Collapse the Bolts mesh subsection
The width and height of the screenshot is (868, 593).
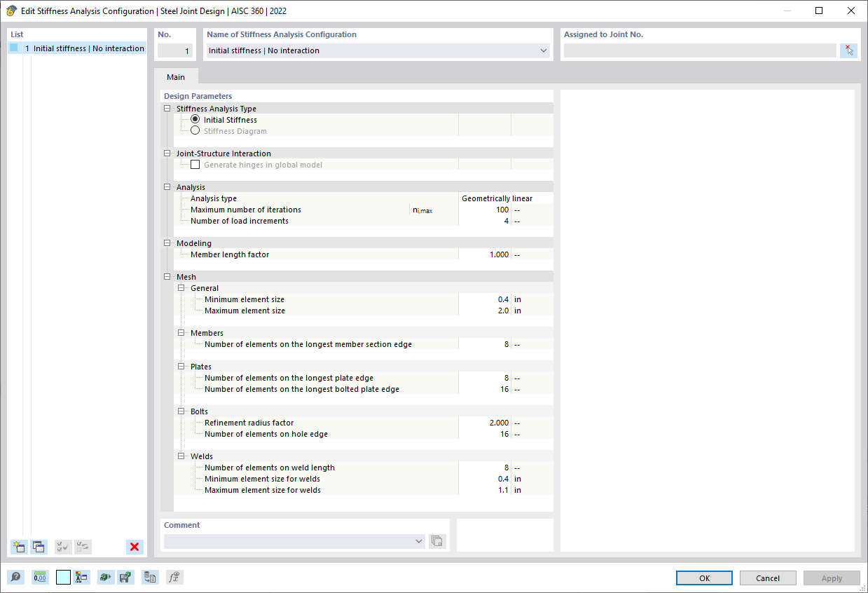point(181,411)
